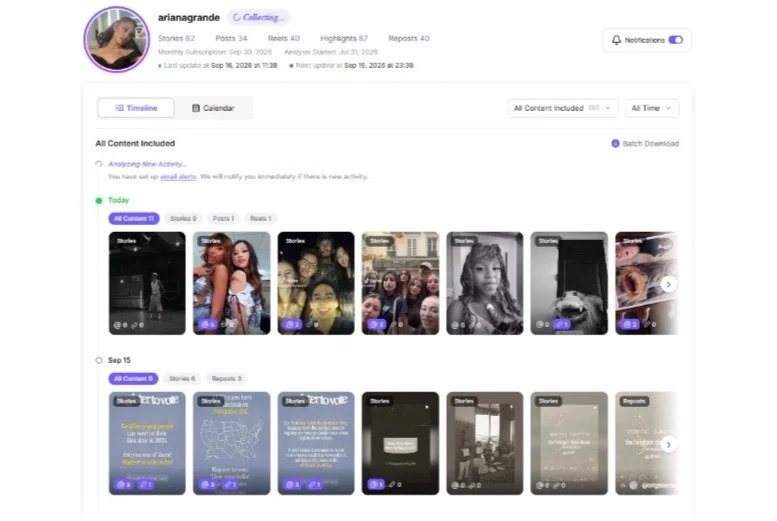Viewport: 777px width, 521px height.
Task: Open the US map register to vote story
Action: 231,443
